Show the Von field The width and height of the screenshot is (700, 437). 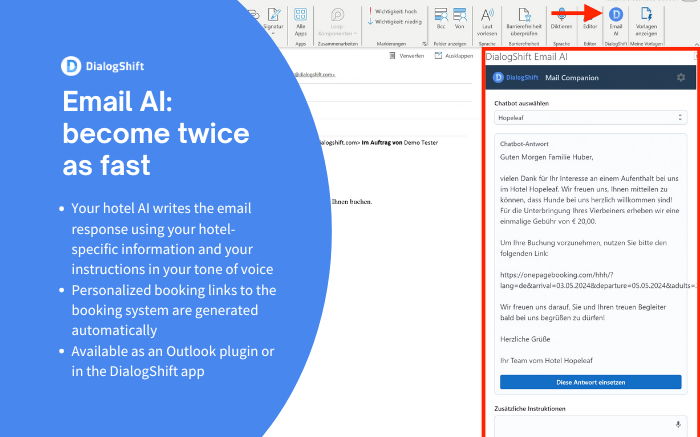(459, 19)
